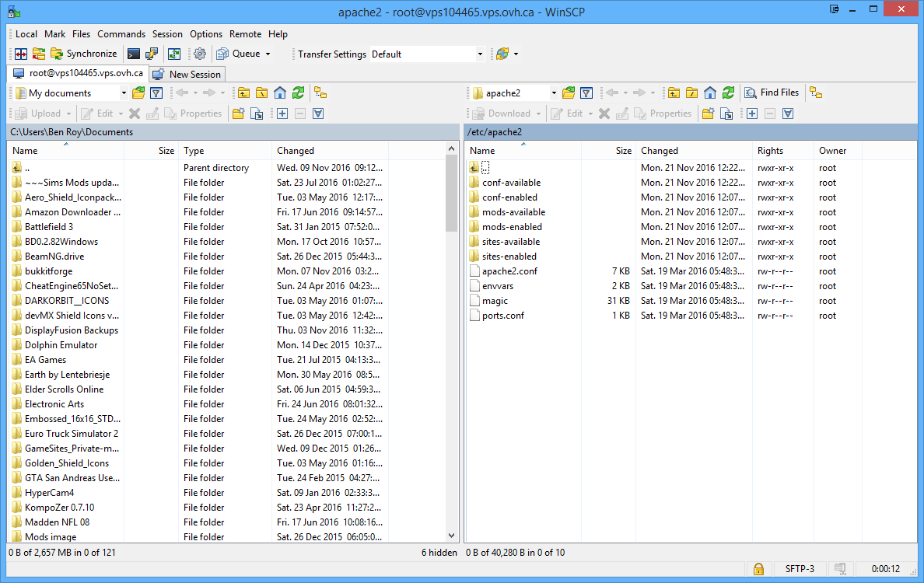Open the filter icon in the local panel
924x583 pixels.
click(x=156, y=93)
